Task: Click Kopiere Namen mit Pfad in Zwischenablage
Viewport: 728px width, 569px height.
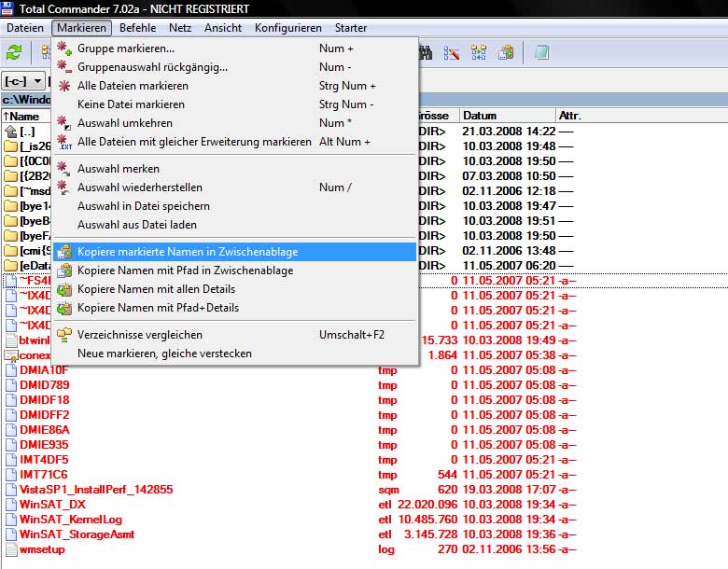Action: click(x=234, y=271)
